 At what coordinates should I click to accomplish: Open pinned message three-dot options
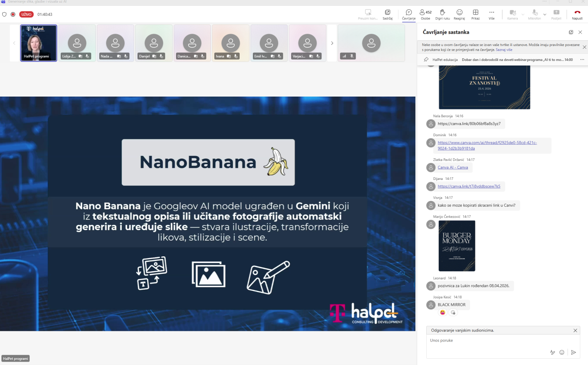point(582,59)
